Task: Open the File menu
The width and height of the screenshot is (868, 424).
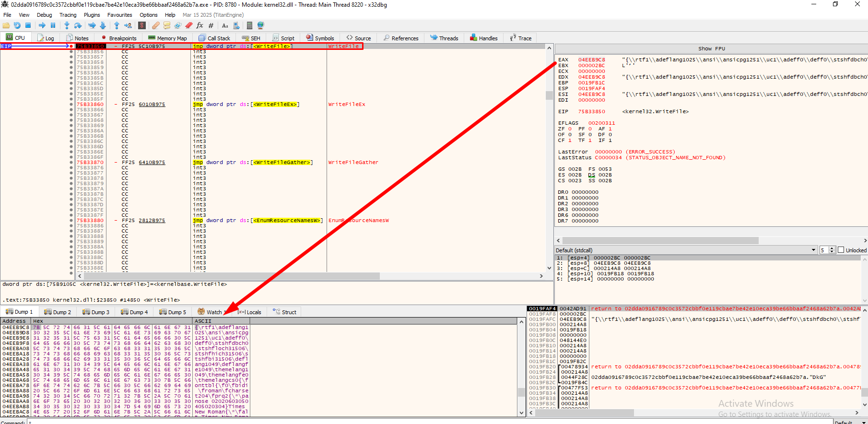Action: click(x=7, y=15)
